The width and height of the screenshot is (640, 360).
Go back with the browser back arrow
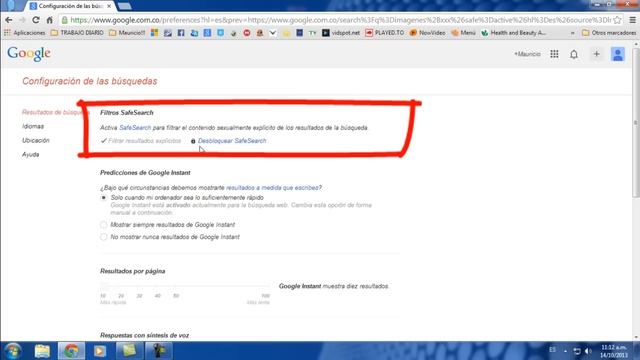(9, 20)
